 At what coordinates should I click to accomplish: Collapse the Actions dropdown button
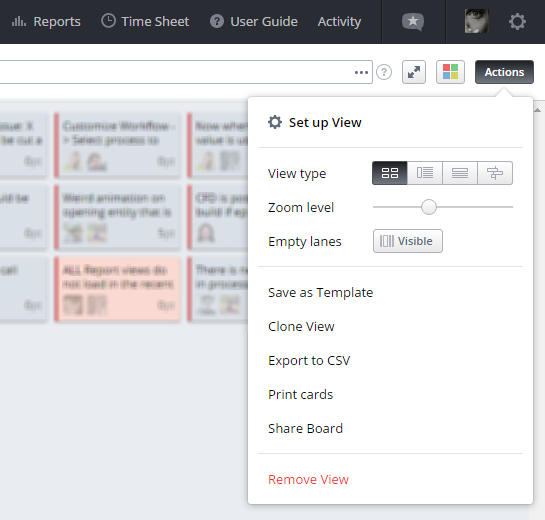coord(504,72)
